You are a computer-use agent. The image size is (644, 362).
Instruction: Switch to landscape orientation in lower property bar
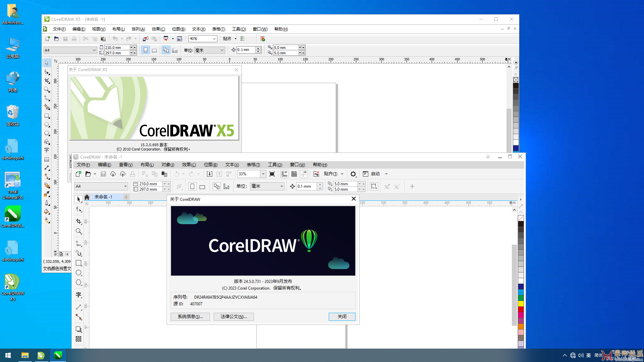click(202, 187)
